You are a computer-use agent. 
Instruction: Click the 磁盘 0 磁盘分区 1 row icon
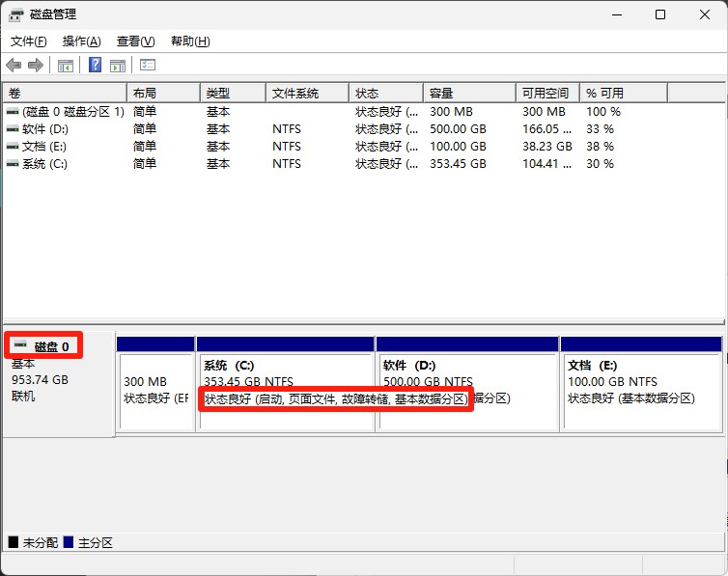click(13, 112)
